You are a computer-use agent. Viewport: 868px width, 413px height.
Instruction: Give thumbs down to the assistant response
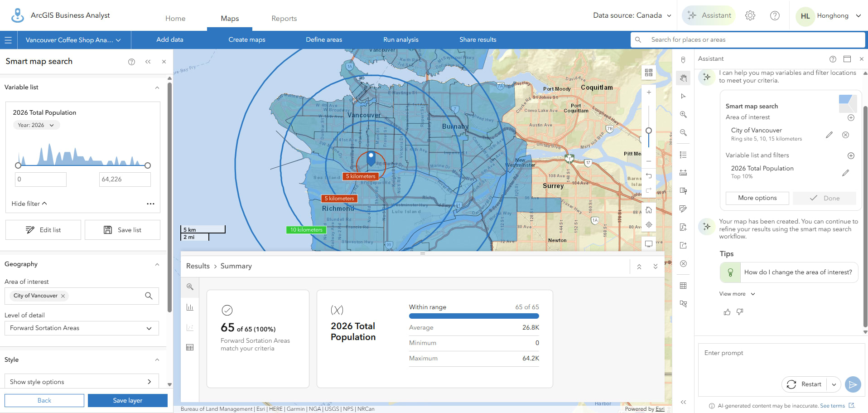coord(740,312)
